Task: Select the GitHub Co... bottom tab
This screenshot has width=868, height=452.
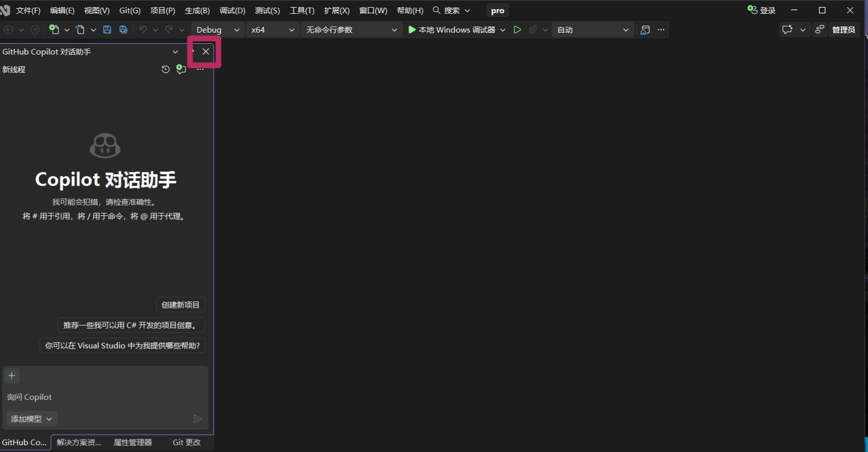Action: [x=24, y=442]
